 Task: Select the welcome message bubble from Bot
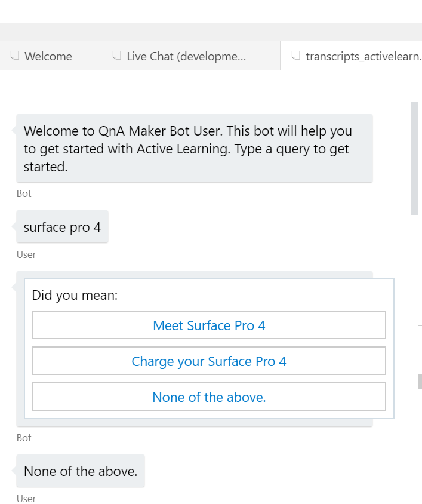click(195, 149)
